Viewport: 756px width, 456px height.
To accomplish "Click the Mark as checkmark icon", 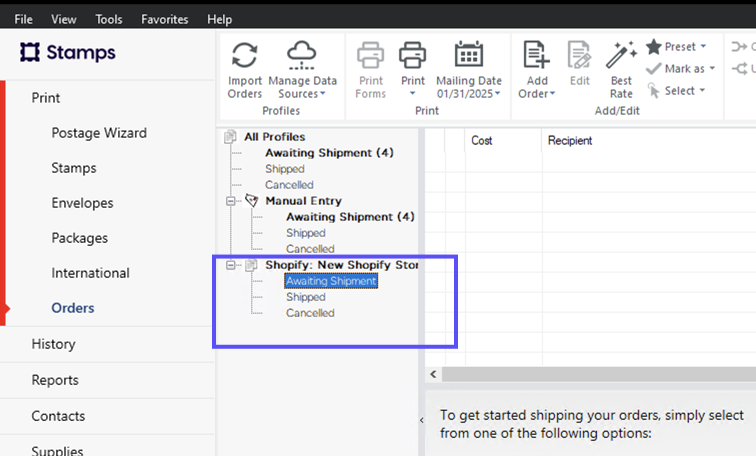I will click(x=654, y=68).
